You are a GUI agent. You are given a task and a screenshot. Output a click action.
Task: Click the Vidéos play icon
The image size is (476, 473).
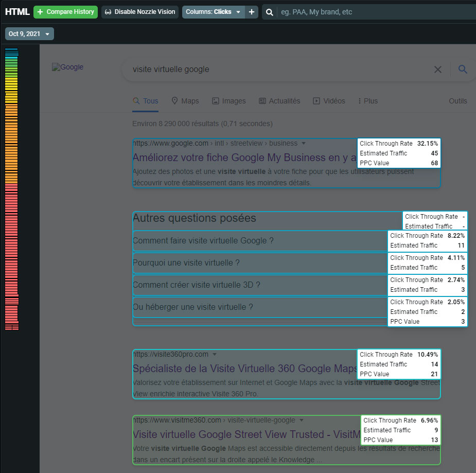(x=316, y=101)
